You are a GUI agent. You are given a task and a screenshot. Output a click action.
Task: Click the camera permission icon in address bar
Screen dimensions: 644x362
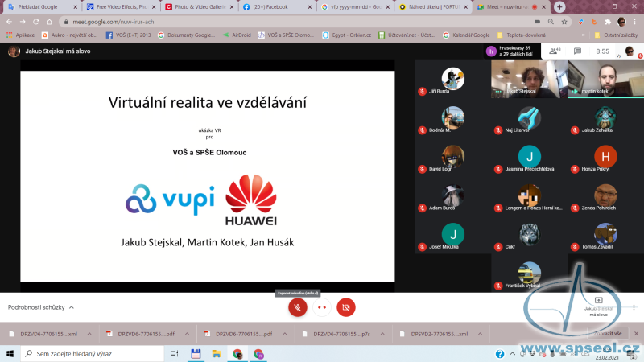point(537,22)
